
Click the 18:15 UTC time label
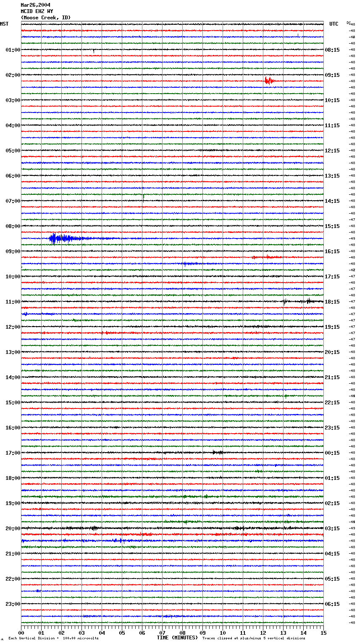pyautogui.click(x=332, y=302)
